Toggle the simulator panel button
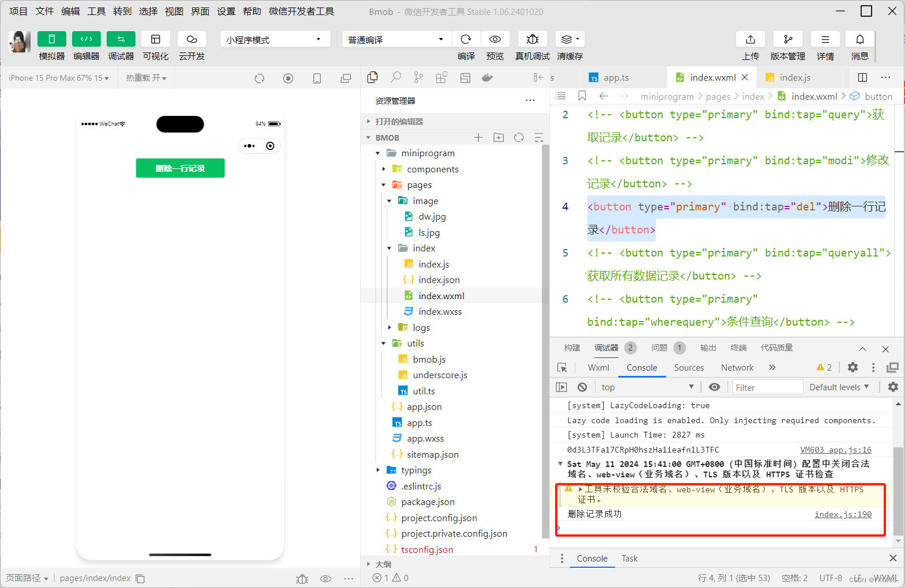This screenshot has width=905, height=588. click(x=51, y=39)
